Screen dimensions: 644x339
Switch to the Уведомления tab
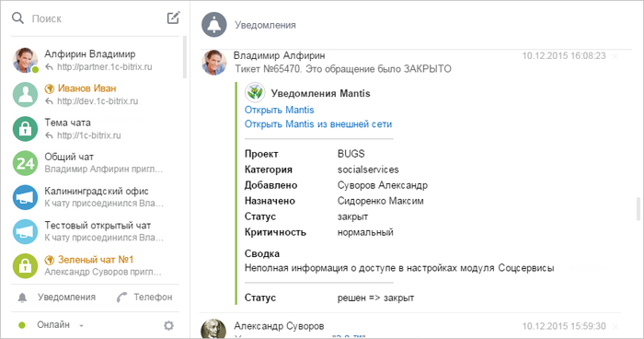57,297
